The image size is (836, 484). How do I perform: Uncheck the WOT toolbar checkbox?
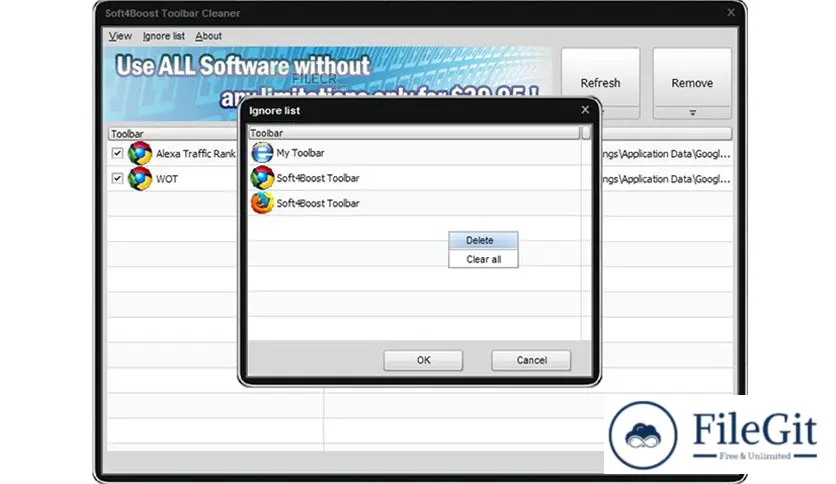(117, 178)
